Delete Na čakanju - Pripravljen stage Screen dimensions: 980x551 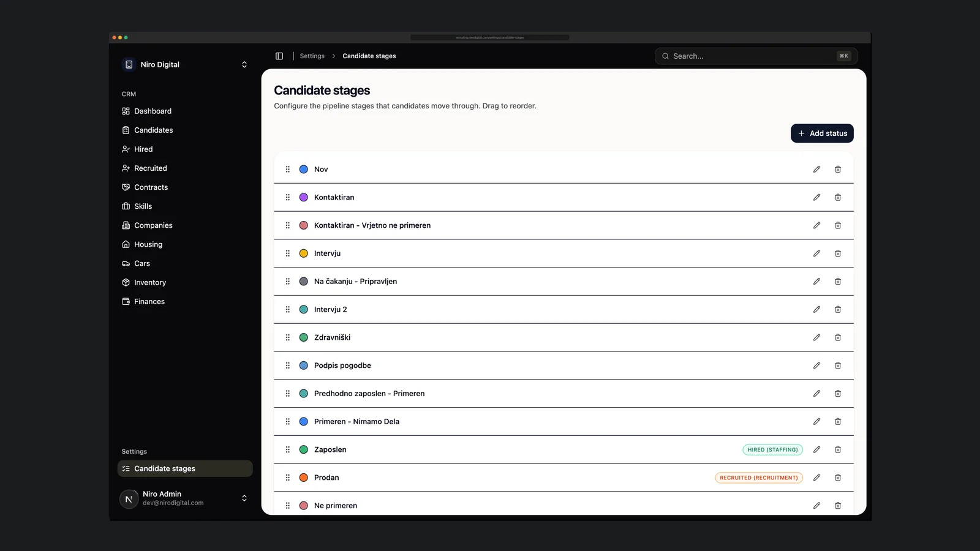click(838, 282)
